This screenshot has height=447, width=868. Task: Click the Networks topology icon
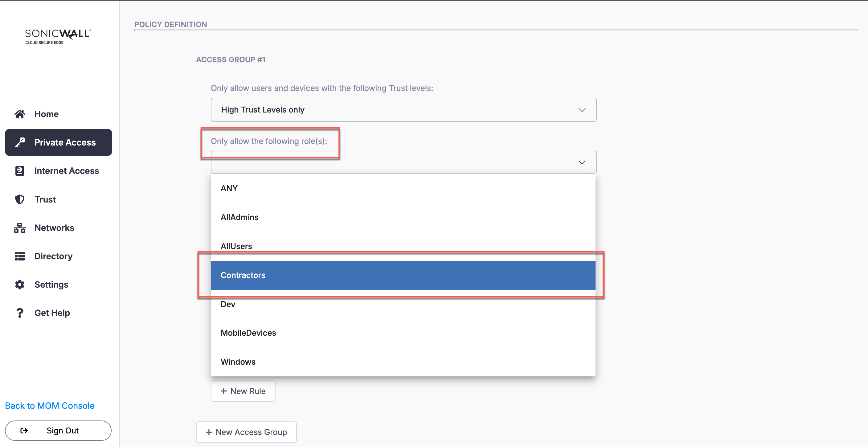coord(19,228)
